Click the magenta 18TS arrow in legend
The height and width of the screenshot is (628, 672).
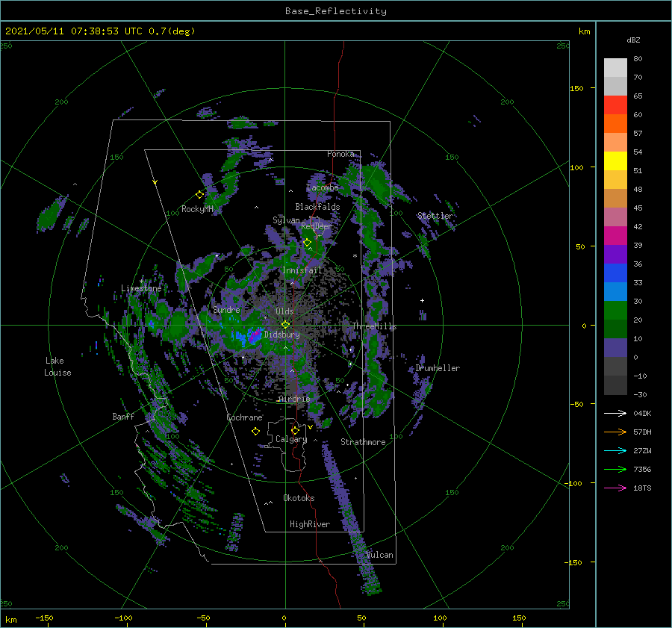coord(615,488)
